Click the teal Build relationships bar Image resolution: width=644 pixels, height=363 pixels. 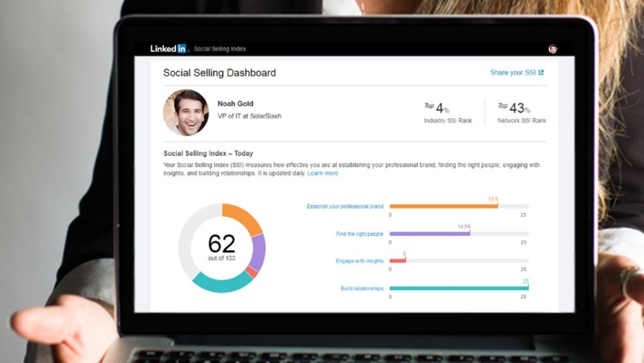click(459, 288)
